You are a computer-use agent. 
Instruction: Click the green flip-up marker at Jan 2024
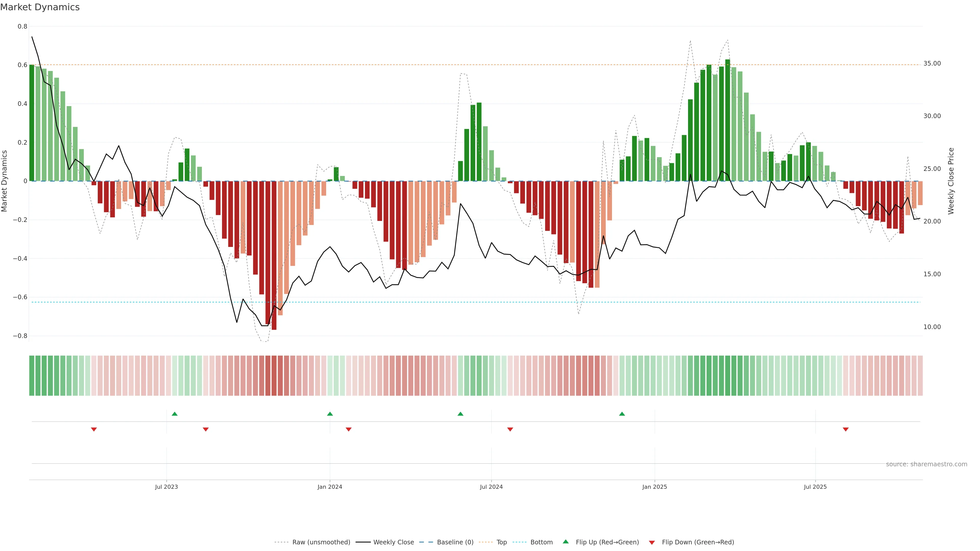[330, 414]
